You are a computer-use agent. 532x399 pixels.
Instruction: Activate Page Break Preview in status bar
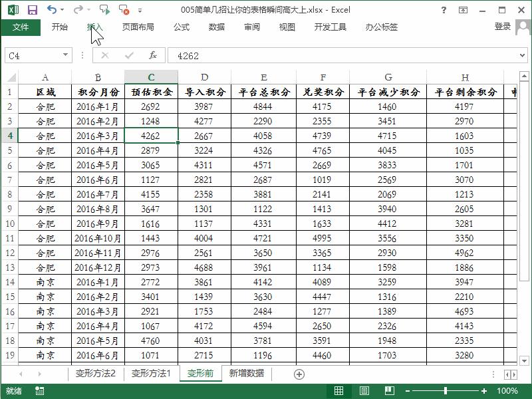click(390, 389)
